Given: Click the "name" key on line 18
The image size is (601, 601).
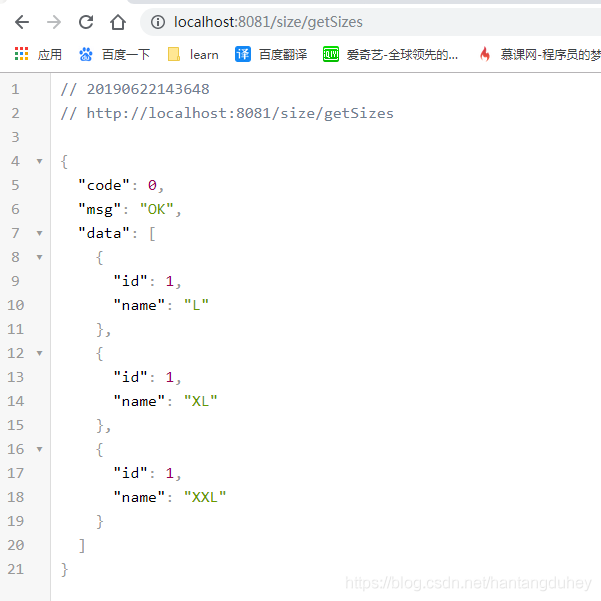Looking at the screenshot, I should [139, 497].
